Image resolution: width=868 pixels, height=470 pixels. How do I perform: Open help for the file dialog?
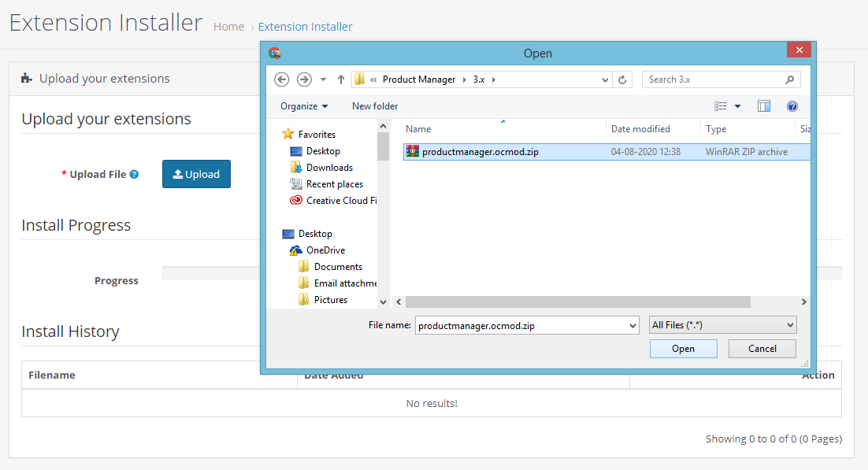[792, 106]
